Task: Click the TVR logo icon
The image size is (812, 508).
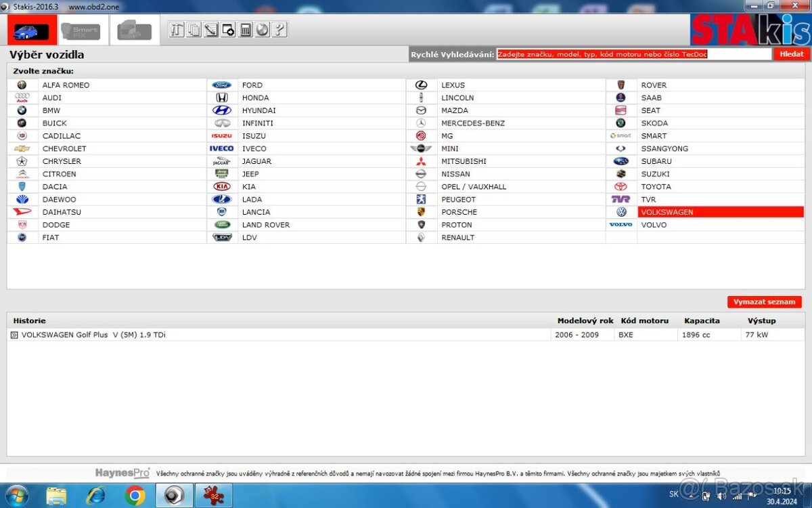Action: pyautogui.click(x=621, y=199)
